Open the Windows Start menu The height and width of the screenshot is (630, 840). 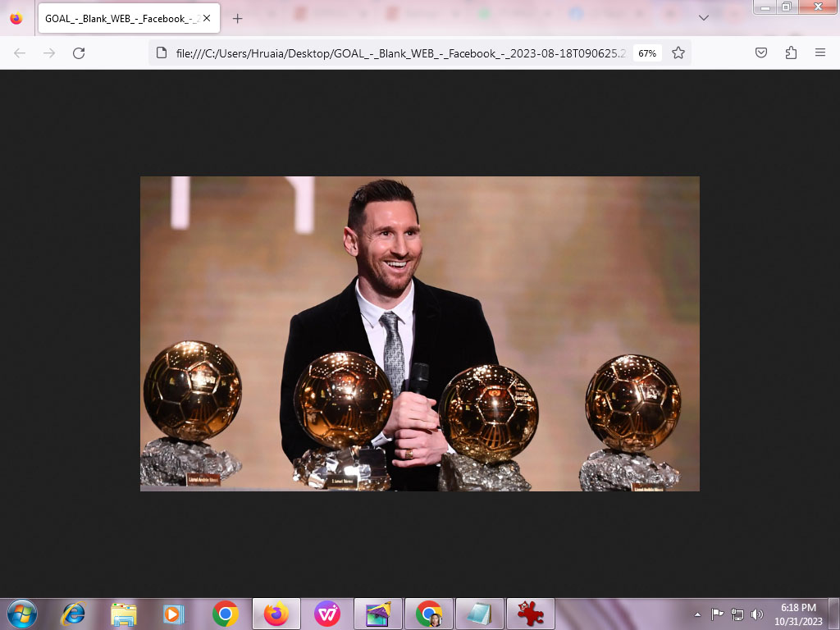point(21,614)
